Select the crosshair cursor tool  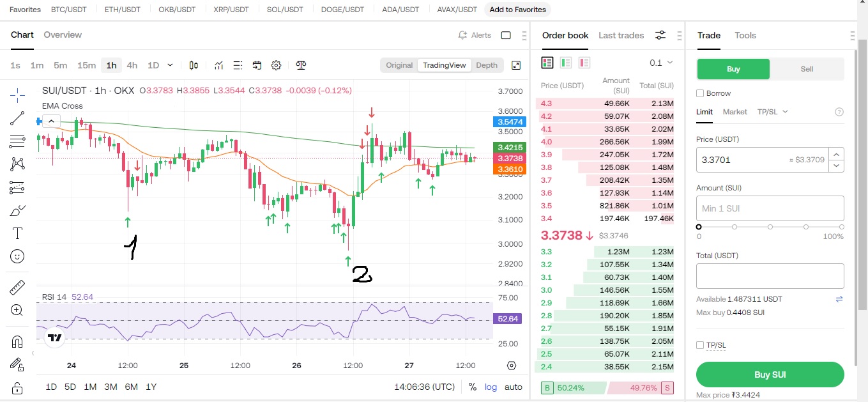17,95
